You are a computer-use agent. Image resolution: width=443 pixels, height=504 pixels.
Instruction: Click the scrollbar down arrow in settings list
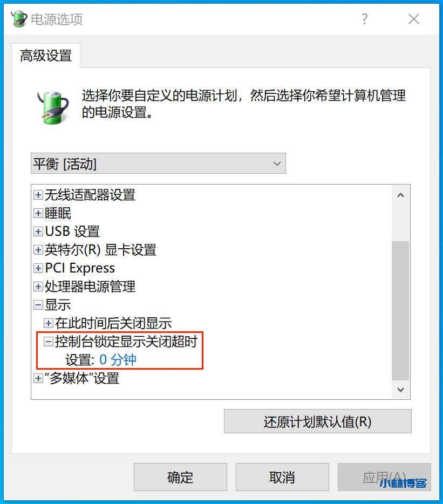pos(400,390)
